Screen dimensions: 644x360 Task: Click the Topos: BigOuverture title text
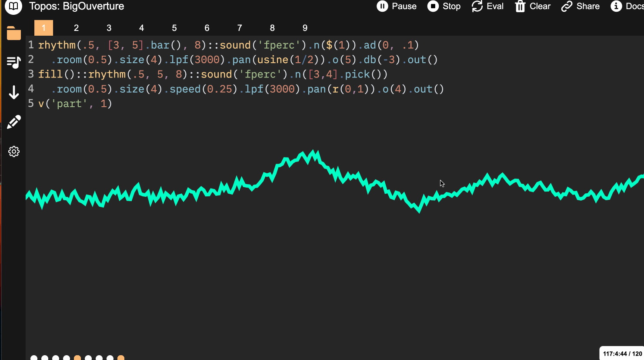77,7
